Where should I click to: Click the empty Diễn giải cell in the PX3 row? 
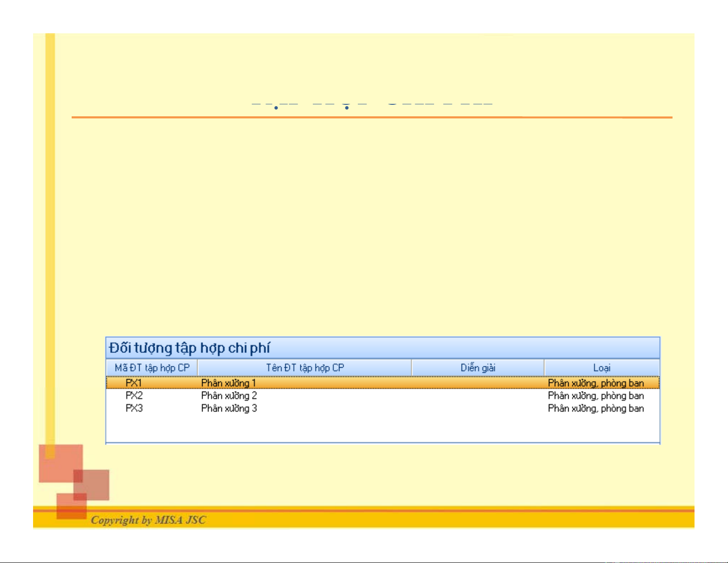tap(478, 408)
